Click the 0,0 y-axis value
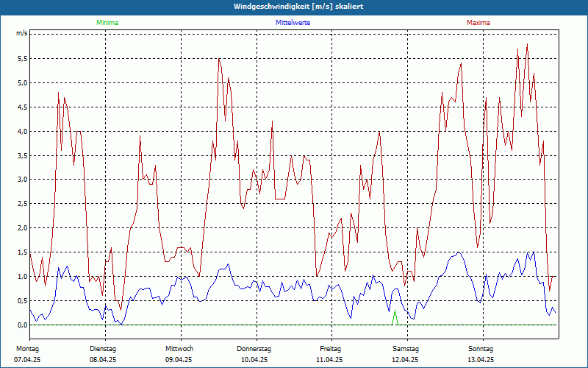The image size is (588, 368). 23,325
